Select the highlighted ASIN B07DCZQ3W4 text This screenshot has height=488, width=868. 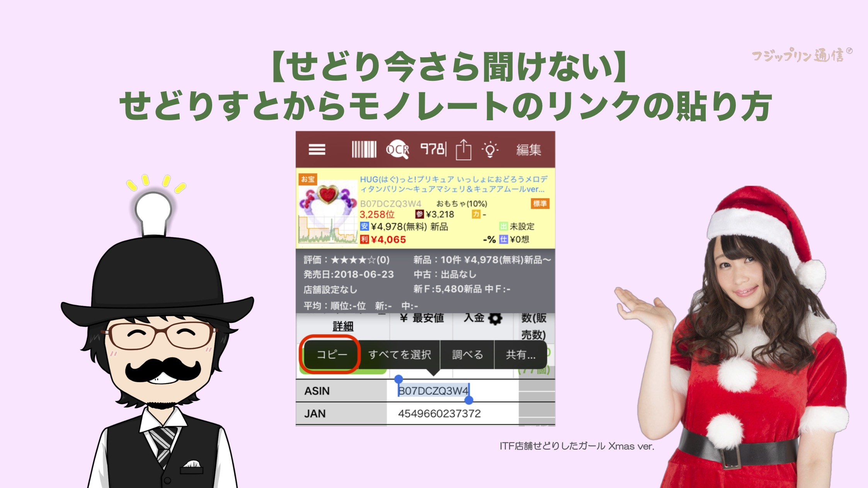(433, 391)
